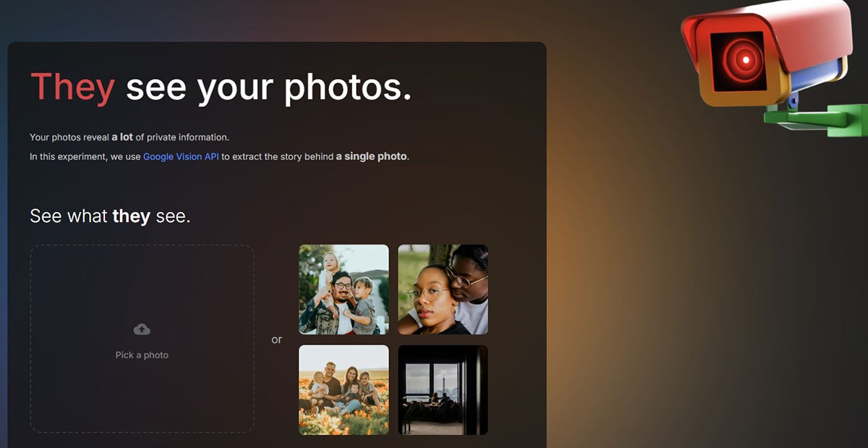Open the Google Vision API link
Image resolution: width=868 pixels, height=448 pixels.
(181, 156)
